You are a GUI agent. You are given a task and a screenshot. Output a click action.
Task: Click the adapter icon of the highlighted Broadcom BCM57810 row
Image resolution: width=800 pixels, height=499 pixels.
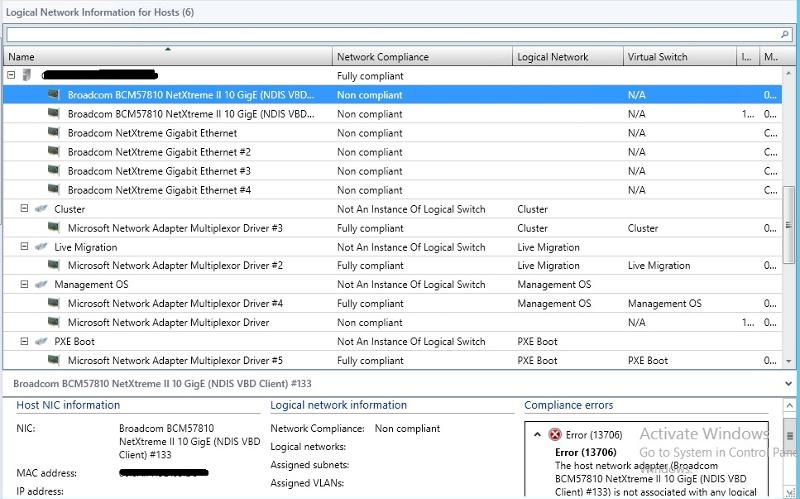point(54,94)
